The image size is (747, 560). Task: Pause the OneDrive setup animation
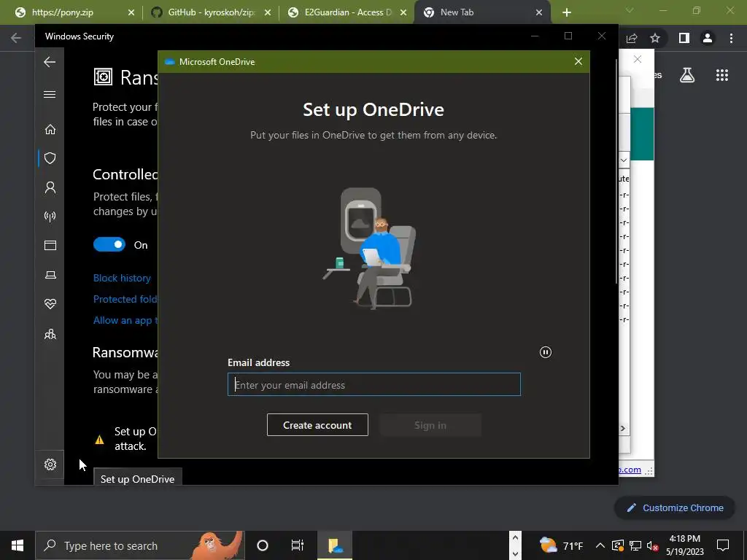point(546,352)
